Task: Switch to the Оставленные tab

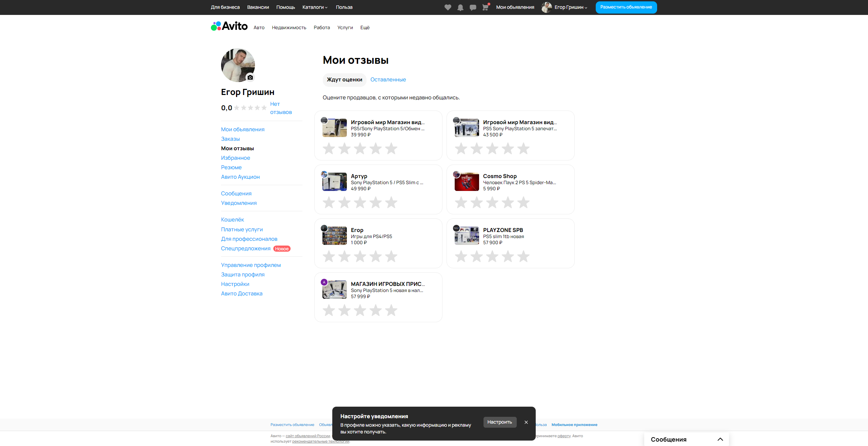Action: [x=388, y=79]
